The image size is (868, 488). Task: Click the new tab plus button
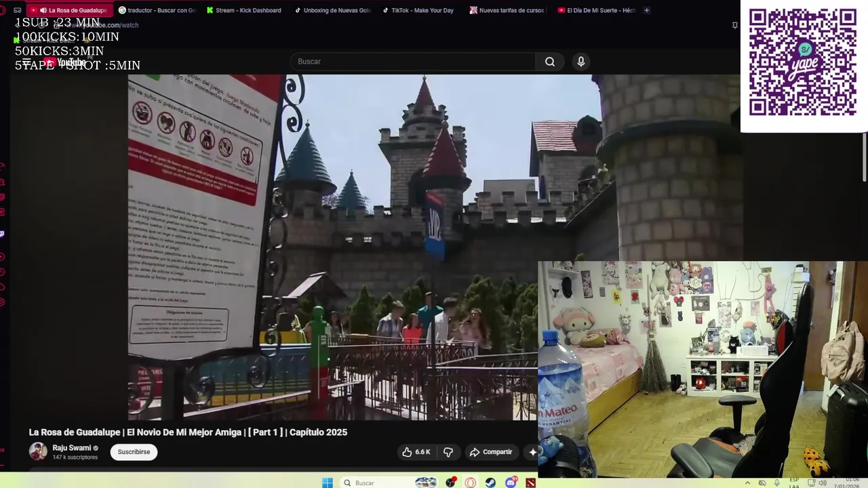click(646, 10)
